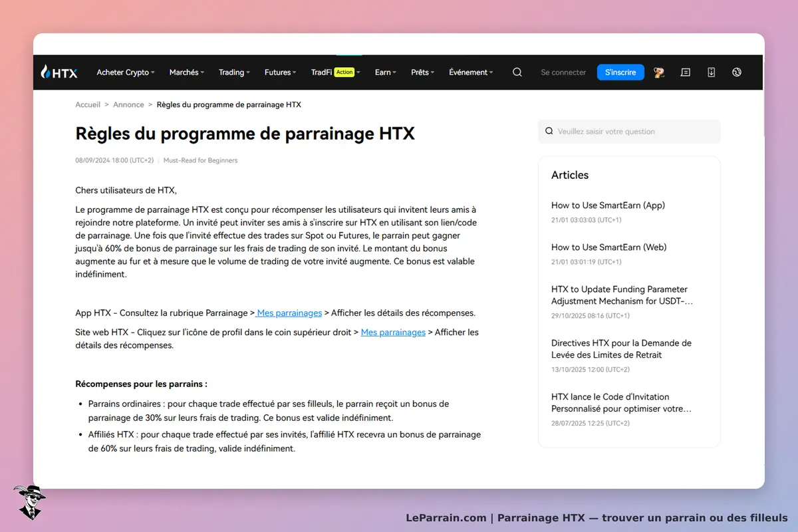Expand the Trading dropdown menu
798x532 pixels.
(x=234, y=72)
